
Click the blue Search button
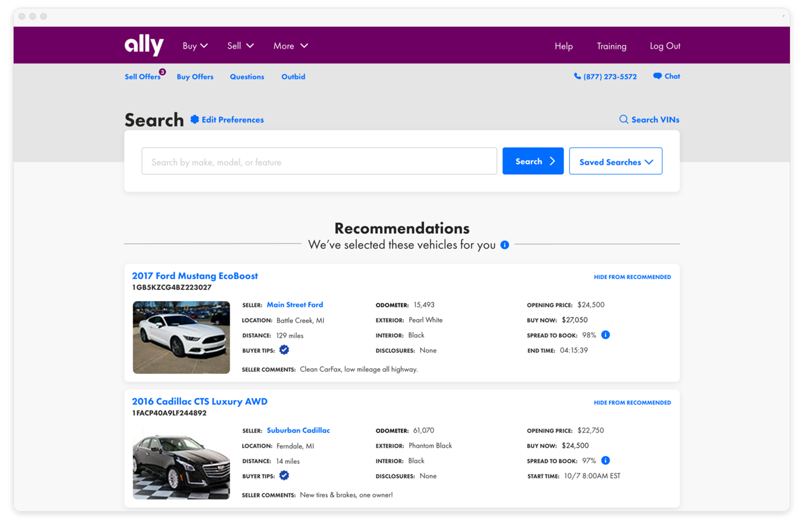coord(533,161)
